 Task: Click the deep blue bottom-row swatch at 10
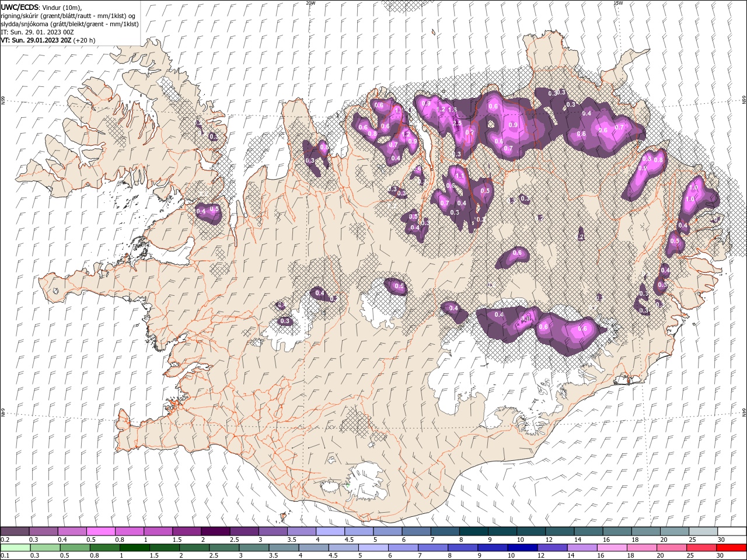(522, 548)
